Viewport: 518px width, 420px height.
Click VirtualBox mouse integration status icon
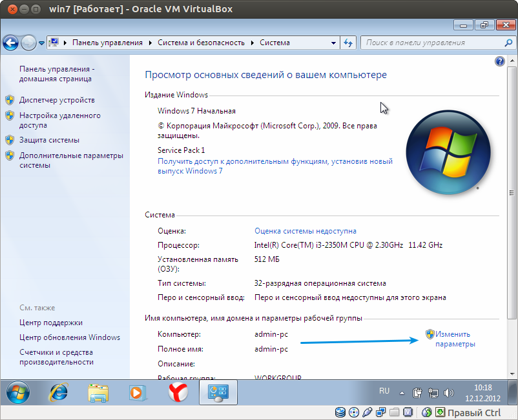click(x=427, y=412)
